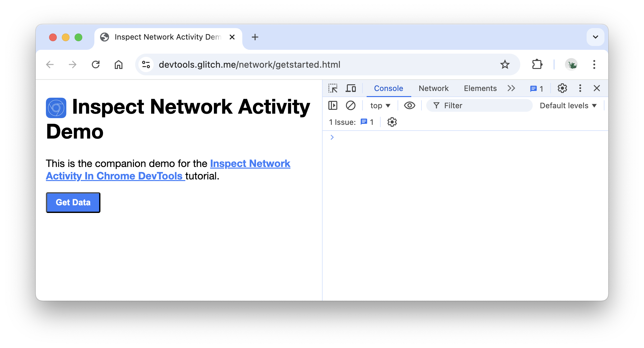Click the DevTools settings gear icon
Image resolution: width=644 pixels, height=348 pixels.
click(562, 88)
